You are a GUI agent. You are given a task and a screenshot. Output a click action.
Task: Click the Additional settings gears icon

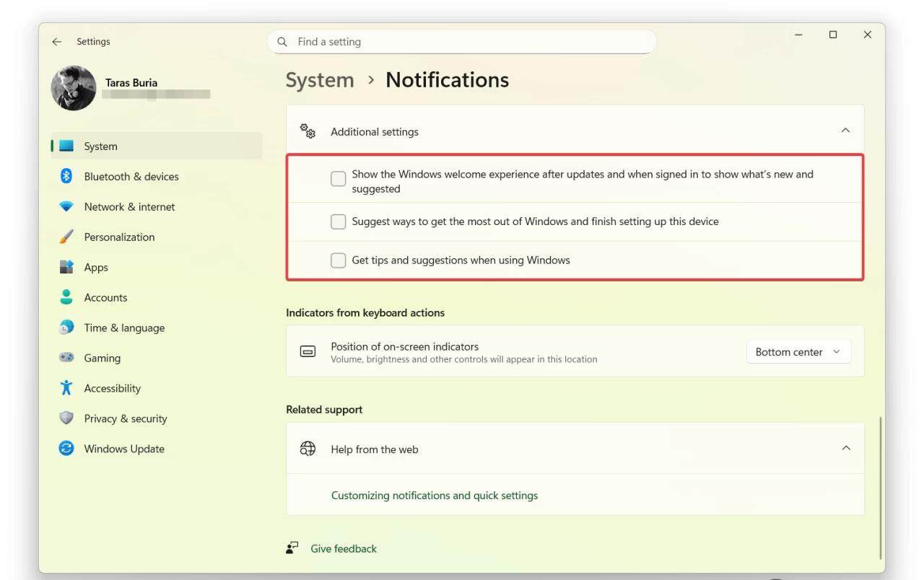(x=308, y=131)
